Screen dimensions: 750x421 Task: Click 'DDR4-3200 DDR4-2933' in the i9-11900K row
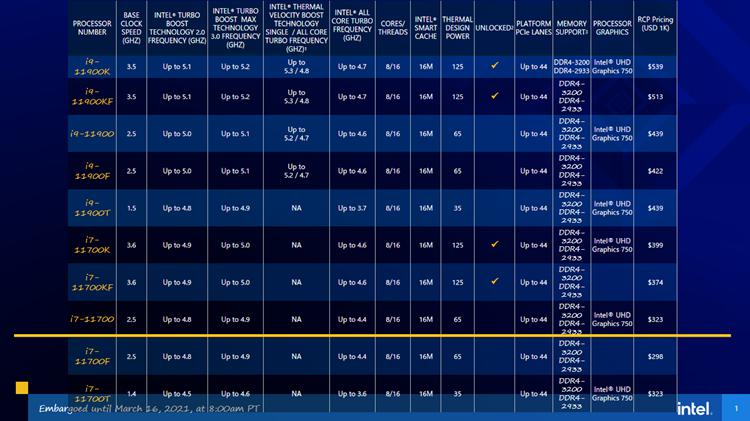[x=572, y=66]
